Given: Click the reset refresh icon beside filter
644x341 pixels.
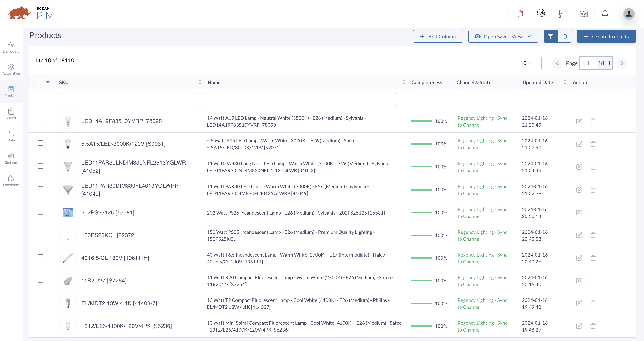Looking at the screenshot, I should (x=565, y=37).
